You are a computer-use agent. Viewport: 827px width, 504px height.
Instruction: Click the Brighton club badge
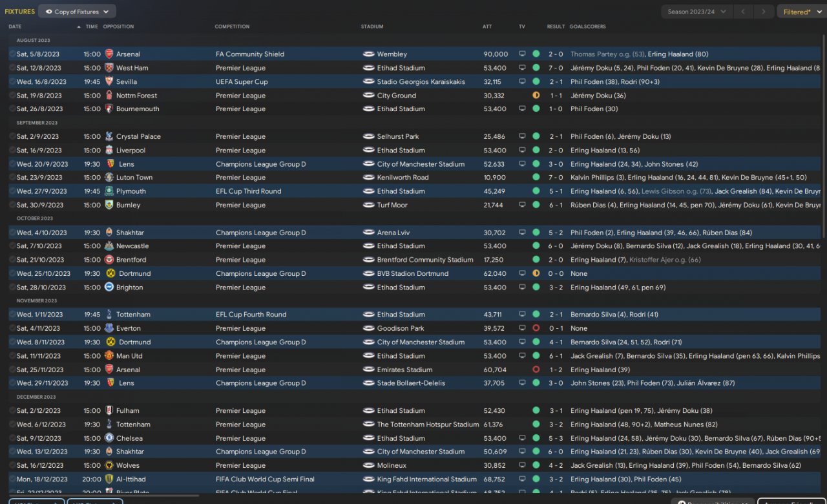pos(109,288)
